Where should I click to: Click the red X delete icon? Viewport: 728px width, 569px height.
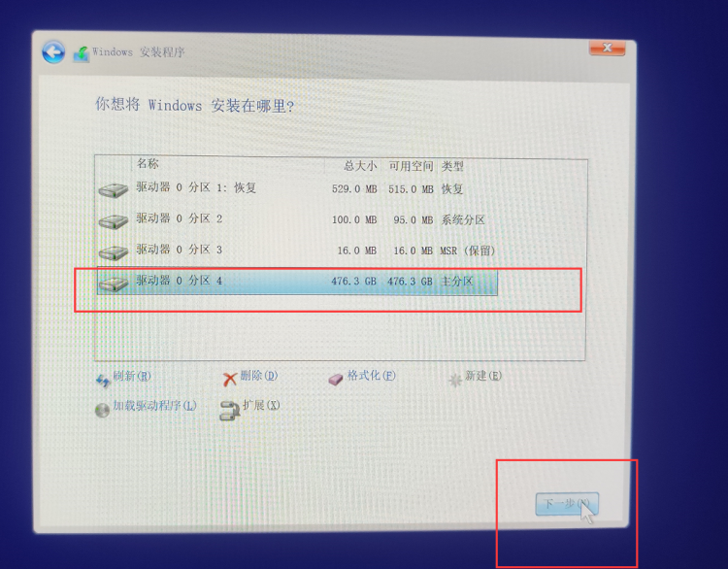click(229, 380)
